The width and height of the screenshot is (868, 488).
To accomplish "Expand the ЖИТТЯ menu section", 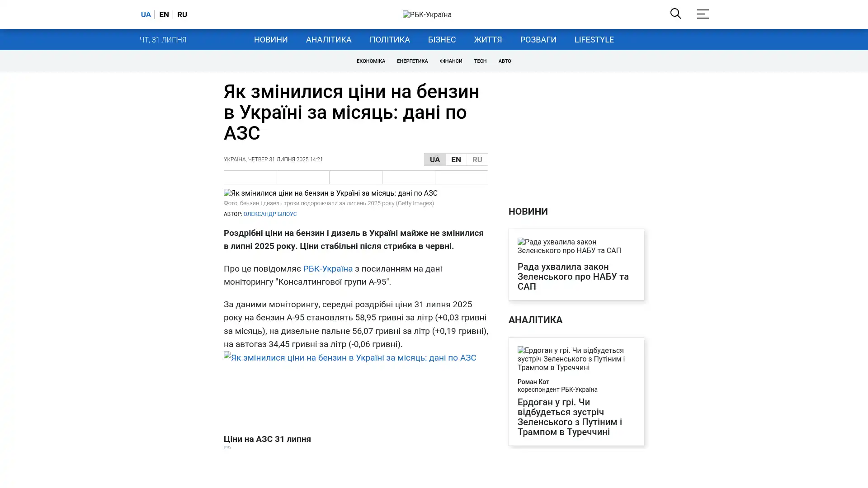I will [x=487, y=40].
